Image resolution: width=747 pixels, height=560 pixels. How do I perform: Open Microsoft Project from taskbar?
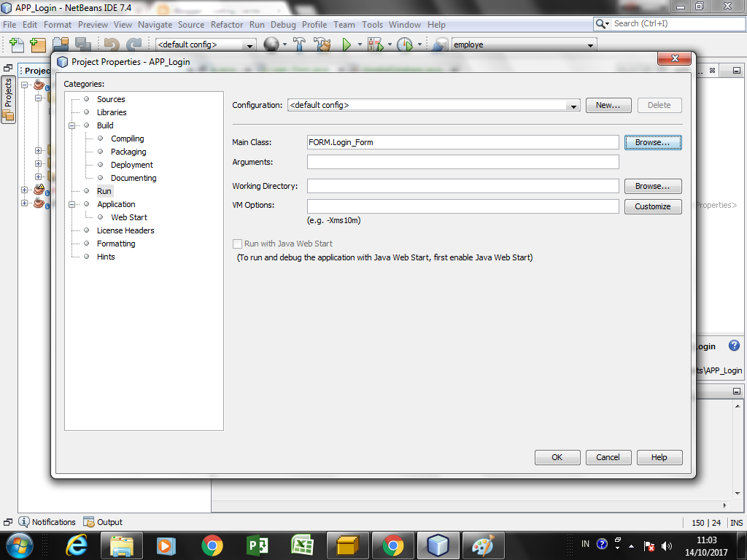(258, 545)
